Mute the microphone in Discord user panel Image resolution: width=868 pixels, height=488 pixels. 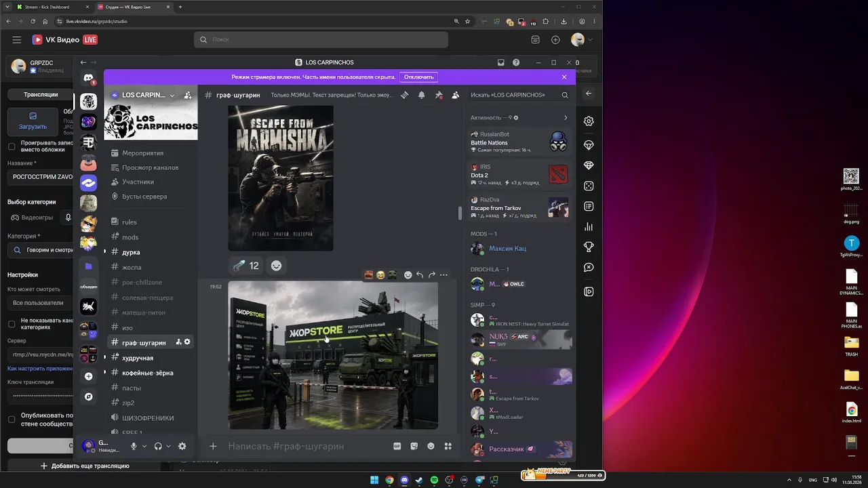tap(134, 446)
